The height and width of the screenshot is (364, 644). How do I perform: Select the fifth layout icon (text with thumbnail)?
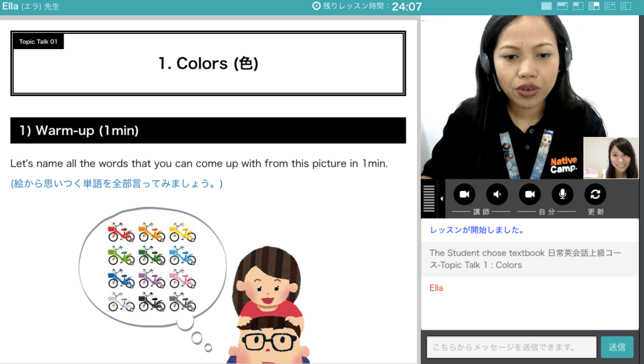tap(610, 6)
